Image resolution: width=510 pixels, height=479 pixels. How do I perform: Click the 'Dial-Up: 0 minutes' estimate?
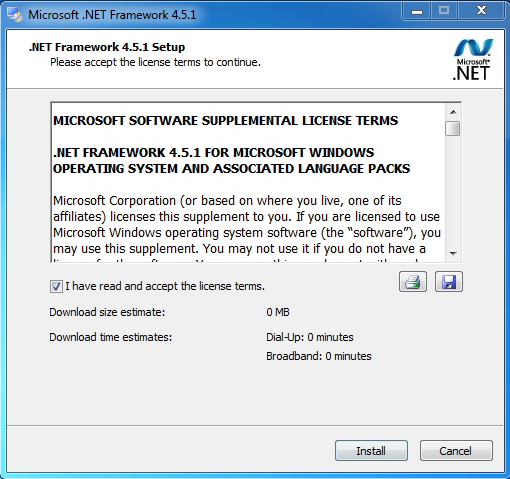pyautogui.click(x=310, y=337)
